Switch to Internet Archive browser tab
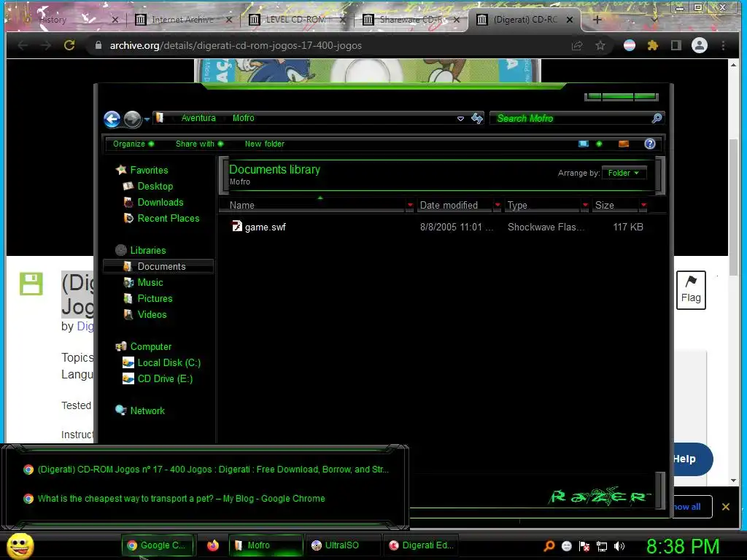The height and width of the screenshot is (560, 747). point(182,20)
